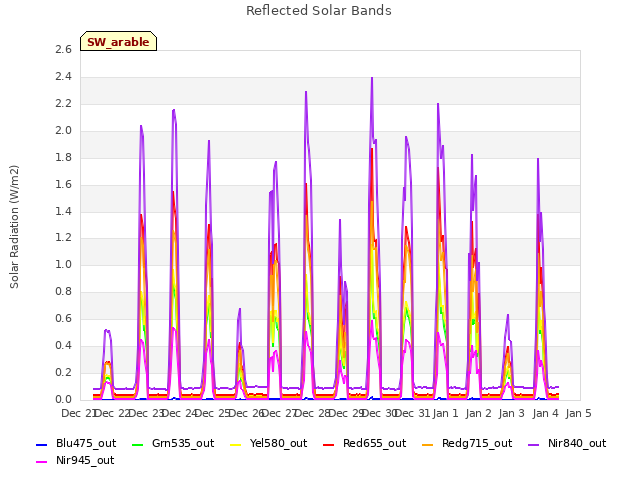Click the Jan 4 x-axis tick label
640x480 pixels.
(545, 413)
